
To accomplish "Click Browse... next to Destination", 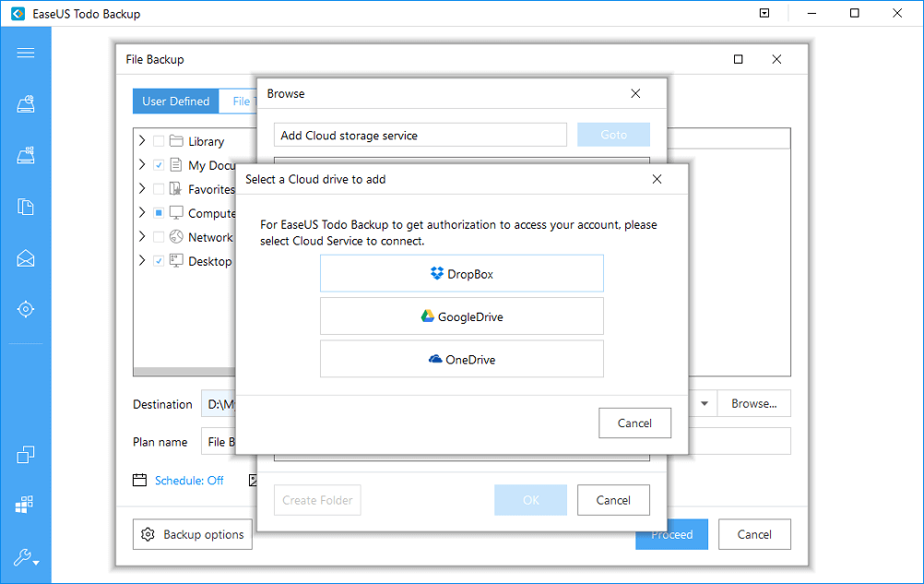I will click(753, 404).
